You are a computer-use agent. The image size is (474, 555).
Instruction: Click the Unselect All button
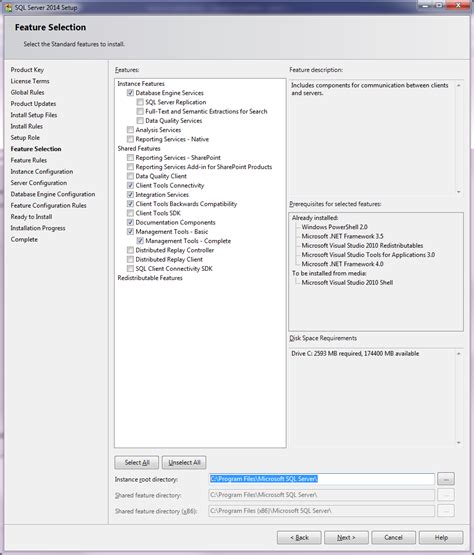[184, 462]
